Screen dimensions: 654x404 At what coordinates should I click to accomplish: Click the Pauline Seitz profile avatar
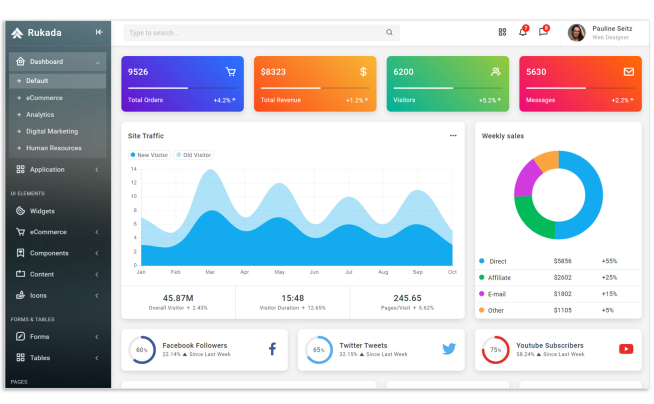(x=576, y=33)
